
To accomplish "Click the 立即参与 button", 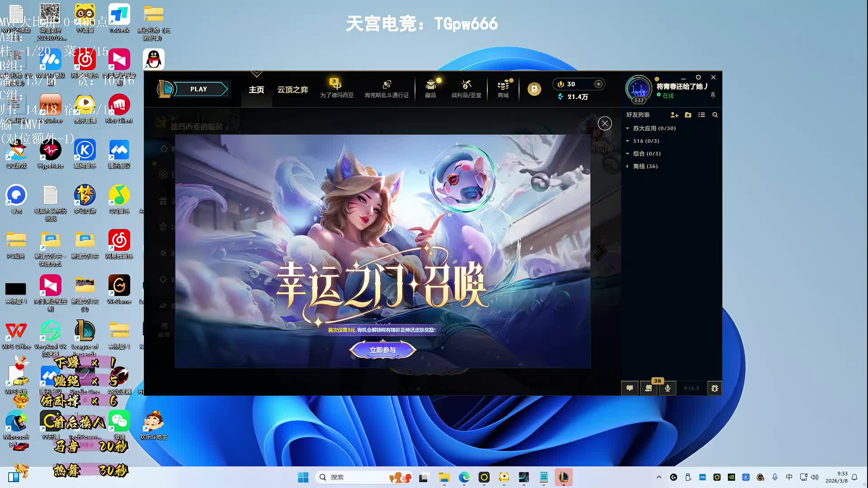I will click(382, 350).
